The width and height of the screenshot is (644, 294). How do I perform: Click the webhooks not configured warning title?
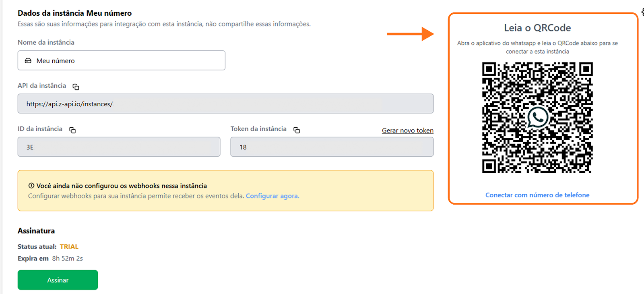122,186
